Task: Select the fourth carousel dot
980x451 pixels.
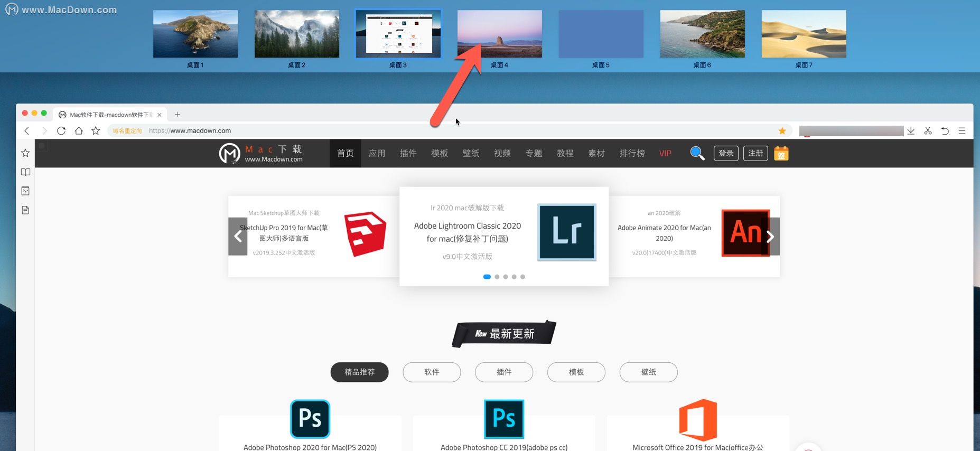Action: point(514,277)
